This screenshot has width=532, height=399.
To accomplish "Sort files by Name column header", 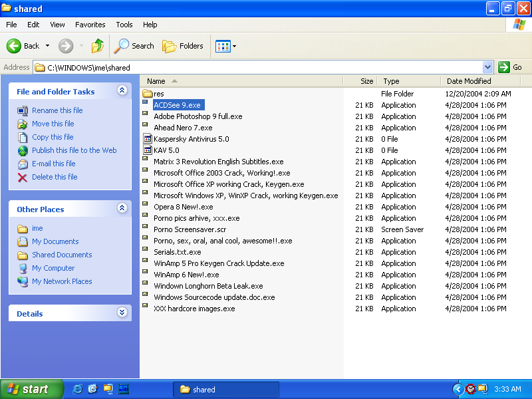I will tap(241, 81).
